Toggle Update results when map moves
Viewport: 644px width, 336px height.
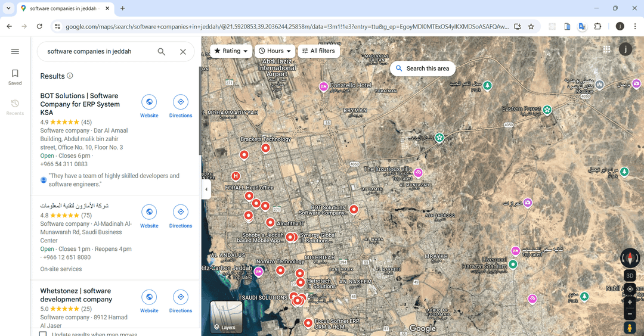pyautogui.click(x=43, y=334)
